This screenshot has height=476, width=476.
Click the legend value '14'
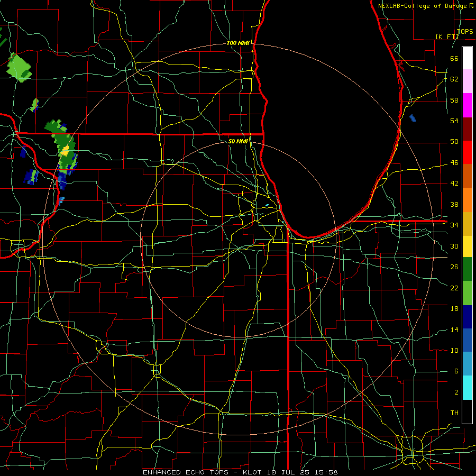coord(454,329)
